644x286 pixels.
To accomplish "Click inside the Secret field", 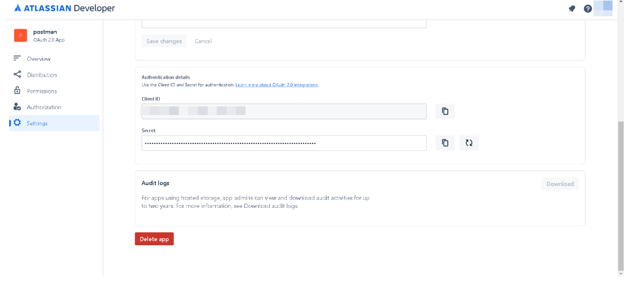I will click(x=284, y=143).
